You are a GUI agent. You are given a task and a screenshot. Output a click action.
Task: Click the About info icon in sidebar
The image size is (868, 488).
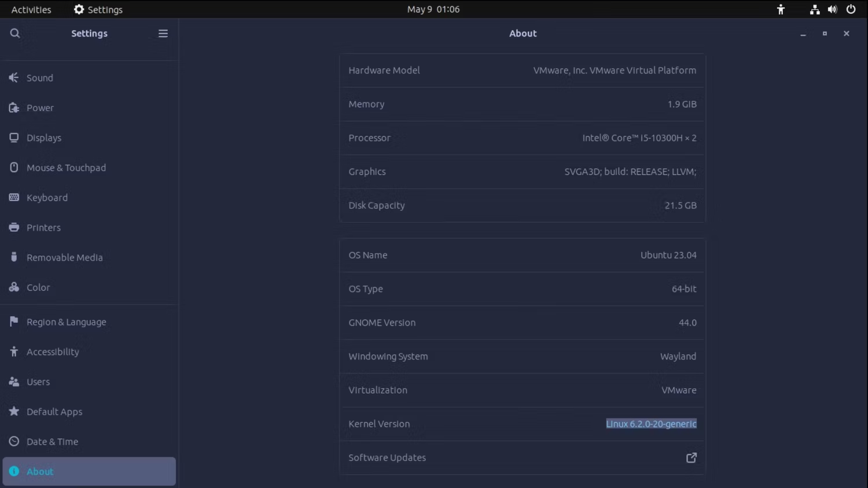(14, 471)
